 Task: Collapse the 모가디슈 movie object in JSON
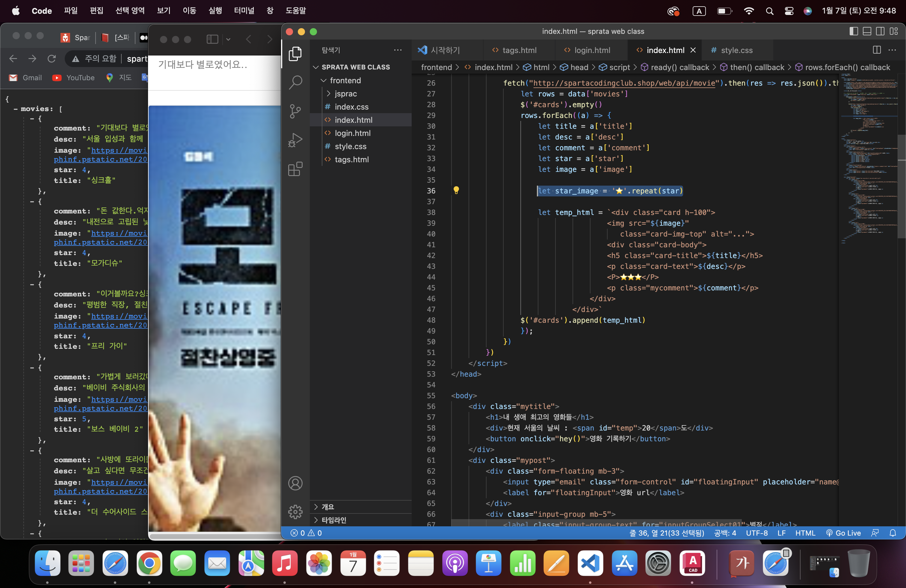click(32, 201)
